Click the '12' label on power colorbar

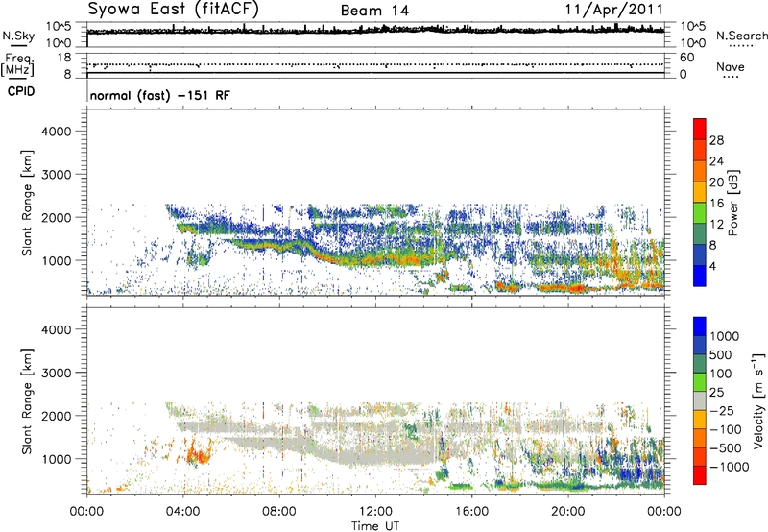[x=716, y=225]
